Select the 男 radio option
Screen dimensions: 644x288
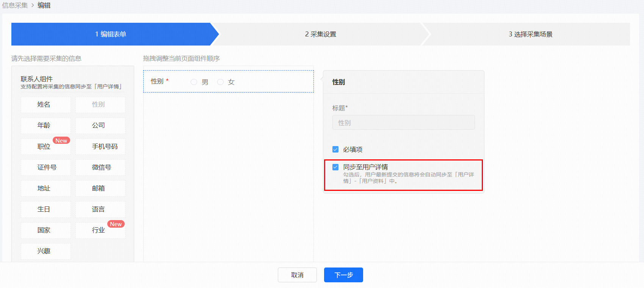point(194,82)
